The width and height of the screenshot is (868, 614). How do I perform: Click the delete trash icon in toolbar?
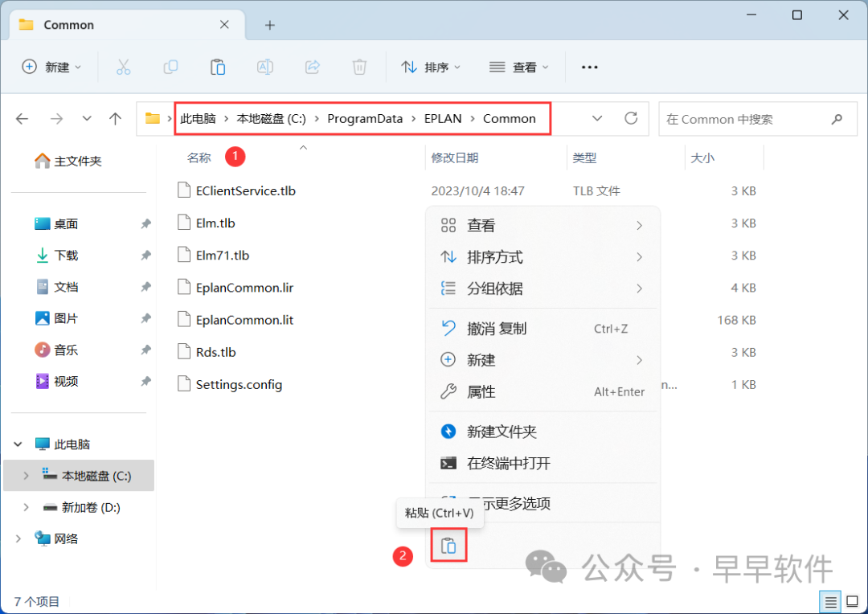tap(359, 68)
